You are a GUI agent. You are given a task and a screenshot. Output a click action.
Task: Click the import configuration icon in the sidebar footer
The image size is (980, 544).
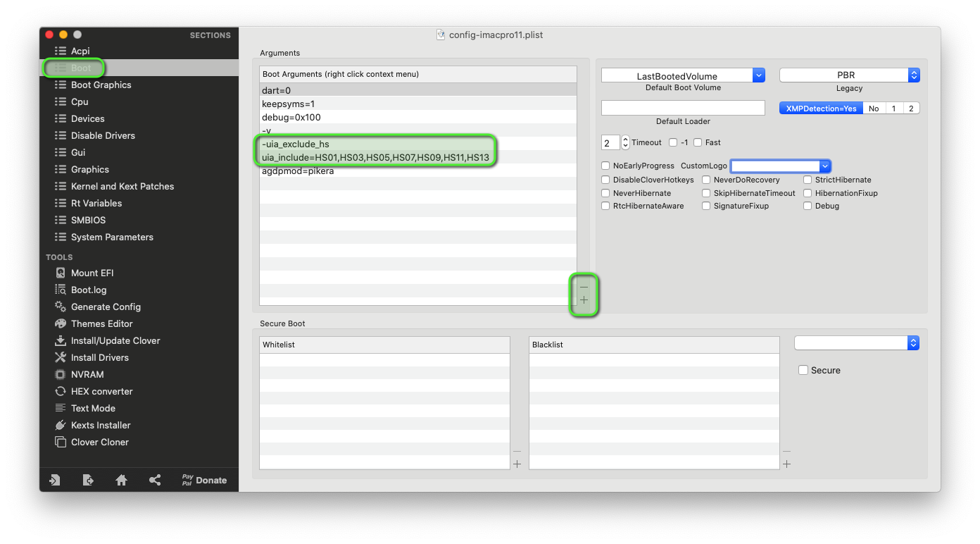(54, 480)
